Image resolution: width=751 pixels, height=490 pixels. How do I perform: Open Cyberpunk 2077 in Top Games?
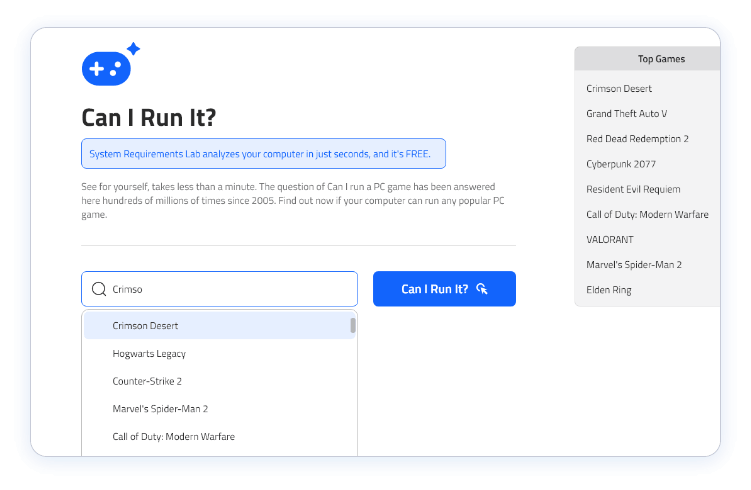(621, 164)
